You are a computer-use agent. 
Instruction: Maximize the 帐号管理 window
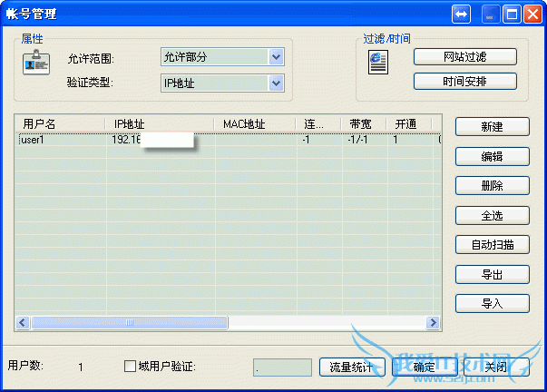[512, 15]
